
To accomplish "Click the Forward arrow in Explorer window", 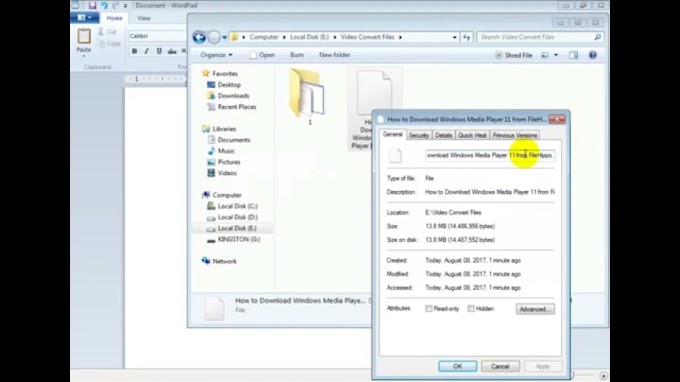I will pos(214,37).
